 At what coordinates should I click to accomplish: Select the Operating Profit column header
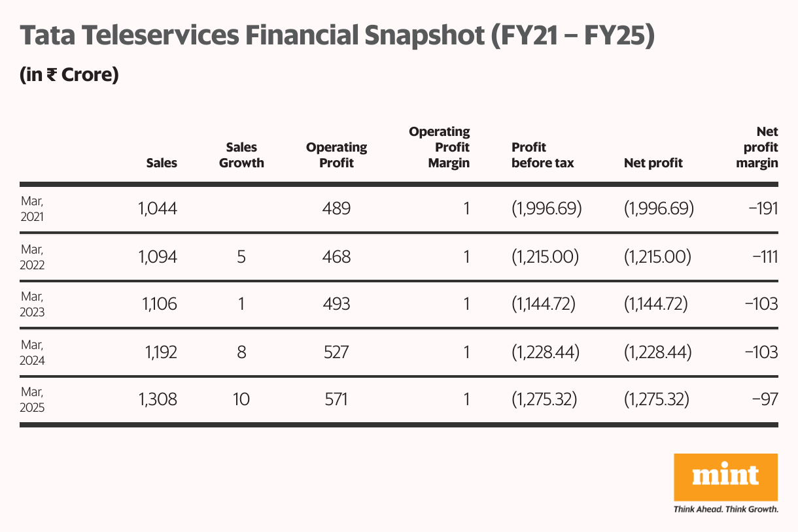click(x=336, y=156)
